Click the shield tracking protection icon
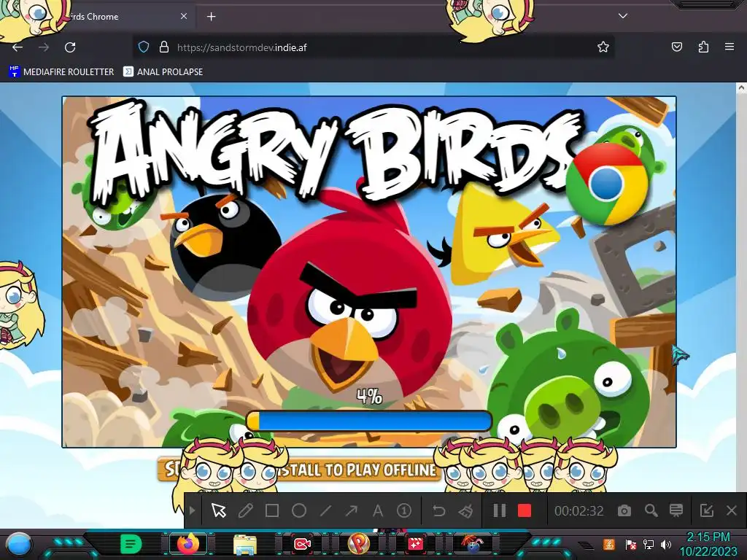This screenshot has height=560, width=747. point(144,47)
